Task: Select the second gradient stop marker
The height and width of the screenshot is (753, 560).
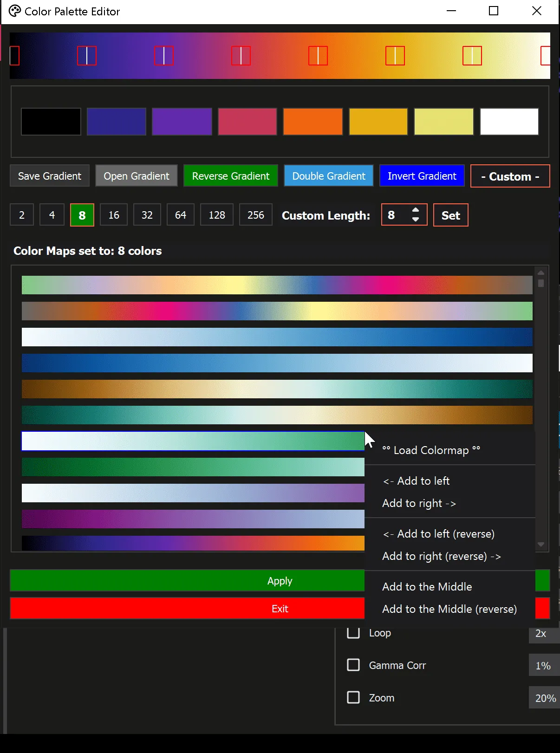Action: (x=87, y=56)
